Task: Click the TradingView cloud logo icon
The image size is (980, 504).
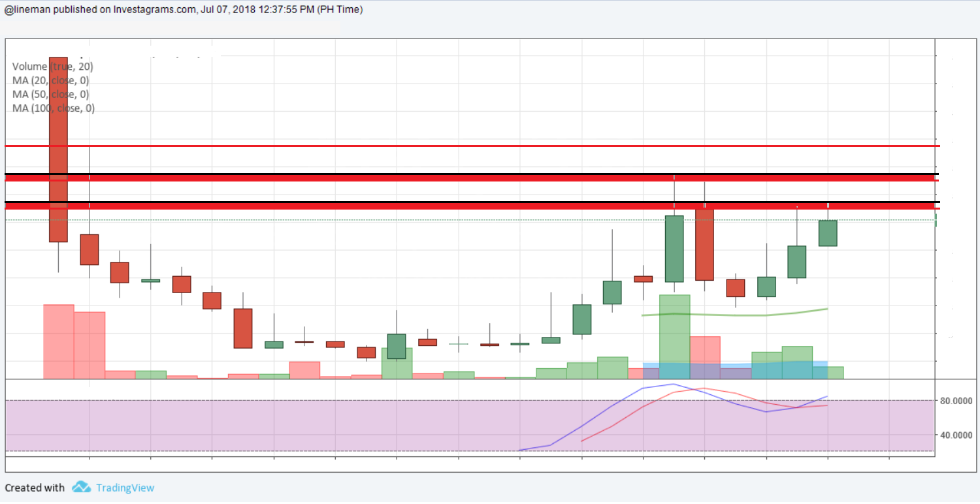Action: tap(82, 487)
